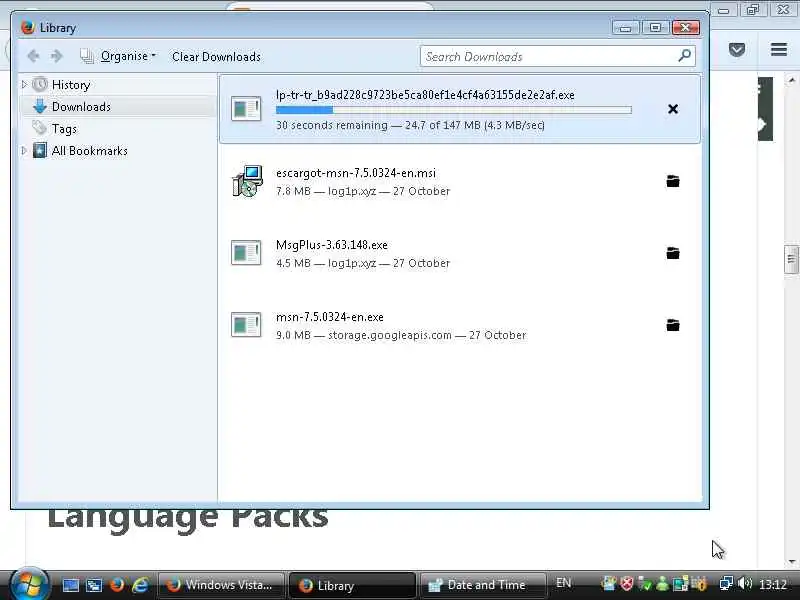Screen dimensions: 800x600
Task: Click the storage.googleapis.com details line
Action: [401, 335]
